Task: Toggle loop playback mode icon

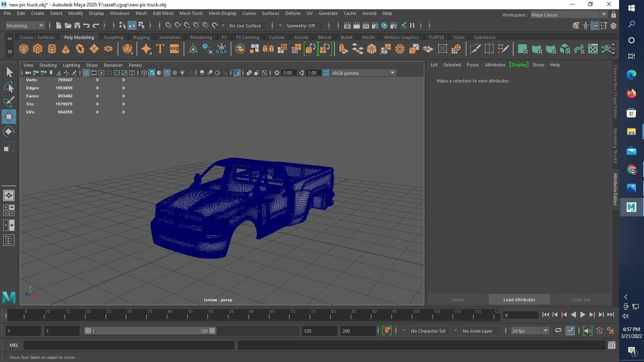Action: [558, 331]
